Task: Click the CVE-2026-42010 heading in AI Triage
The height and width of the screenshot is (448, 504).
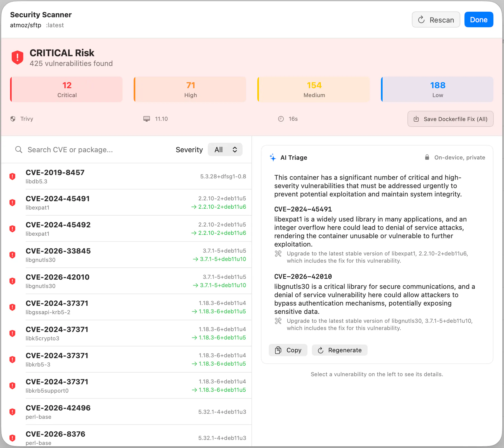Action: pos(303,277)
